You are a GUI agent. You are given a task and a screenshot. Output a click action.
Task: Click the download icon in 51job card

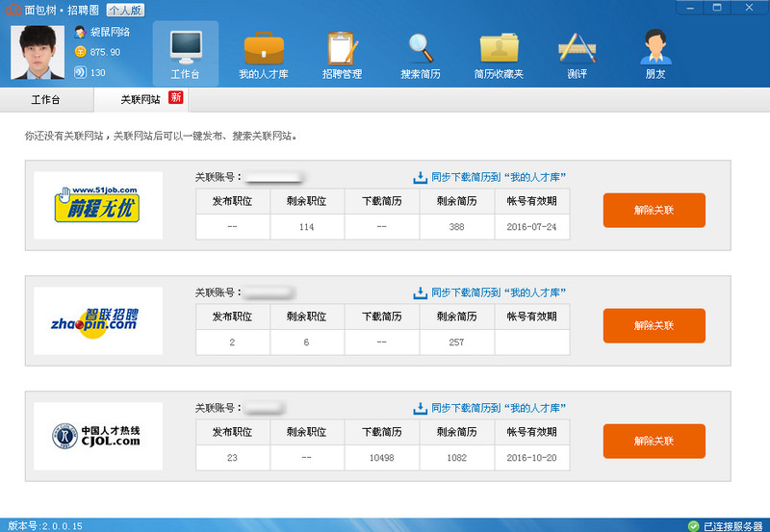[x=420, y=177]
